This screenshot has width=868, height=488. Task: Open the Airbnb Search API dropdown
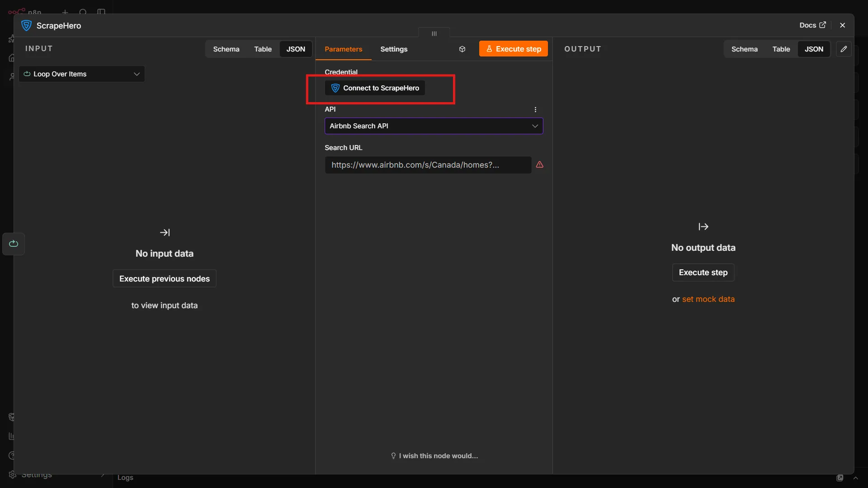click(x=434, y=126)
